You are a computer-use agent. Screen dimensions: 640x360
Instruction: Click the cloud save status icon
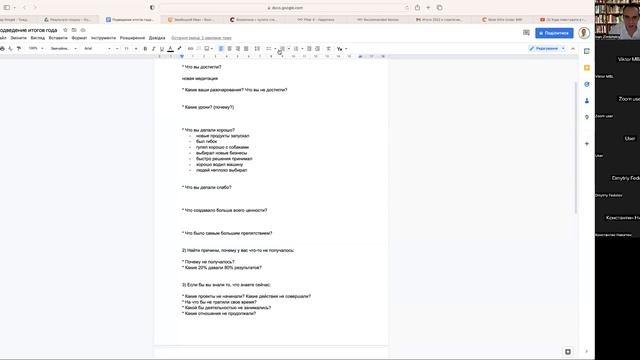83,30
